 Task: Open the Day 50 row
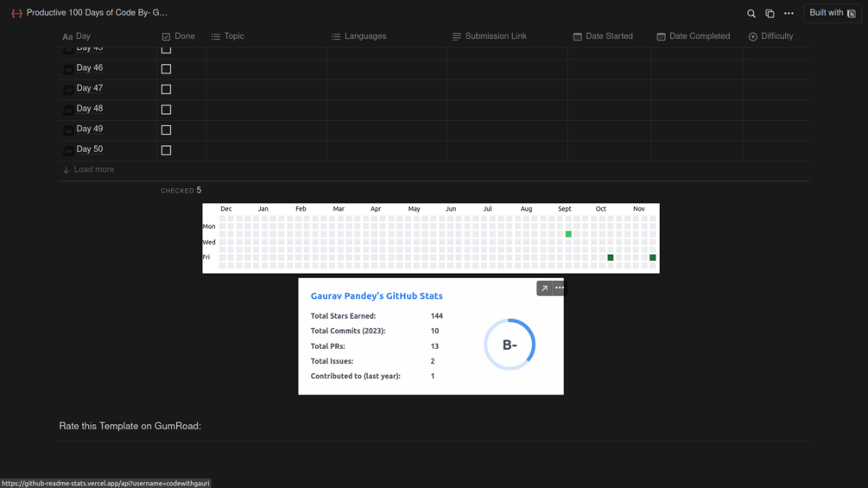89,149
